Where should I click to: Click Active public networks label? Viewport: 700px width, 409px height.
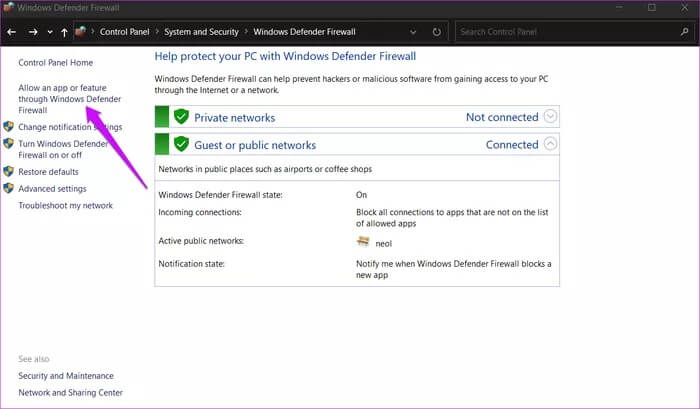pyautogui.click(x=201, y=241)
